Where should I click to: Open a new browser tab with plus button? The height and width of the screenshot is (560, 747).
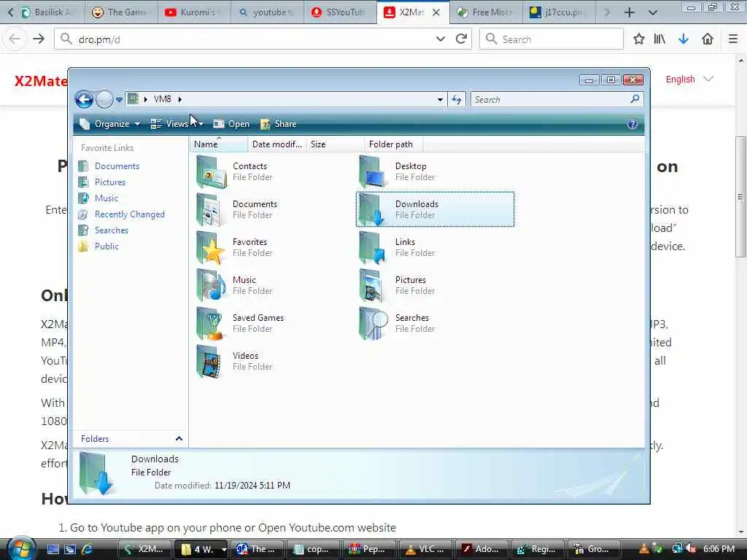[x=630, y=13]
